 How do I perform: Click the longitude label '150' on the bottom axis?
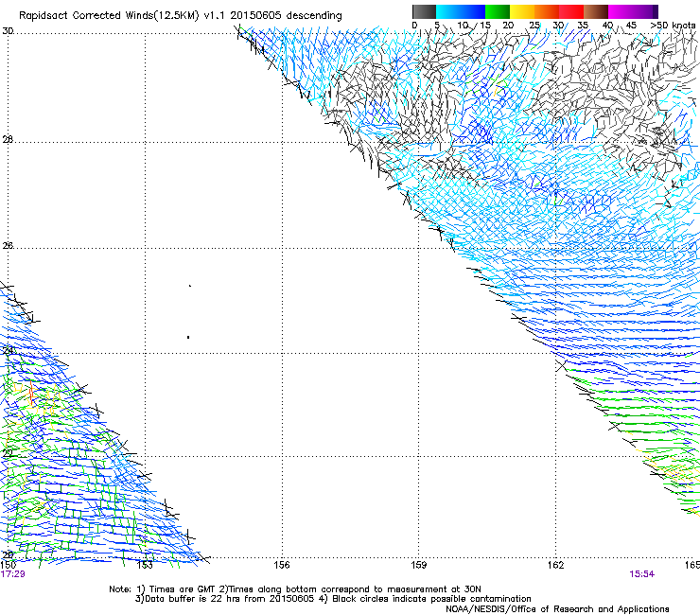pyautogui.click(x=8, y=565)
